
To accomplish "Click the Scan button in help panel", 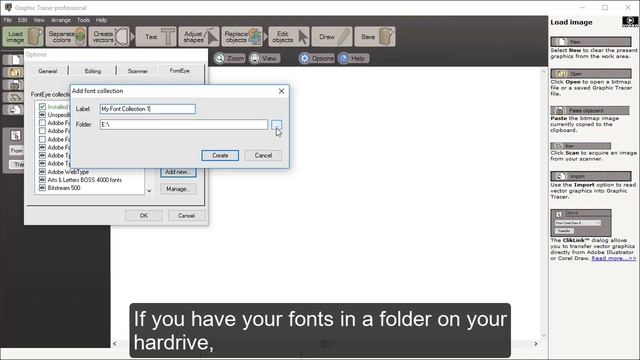I will pyautogui.click(x=580, y=146).
